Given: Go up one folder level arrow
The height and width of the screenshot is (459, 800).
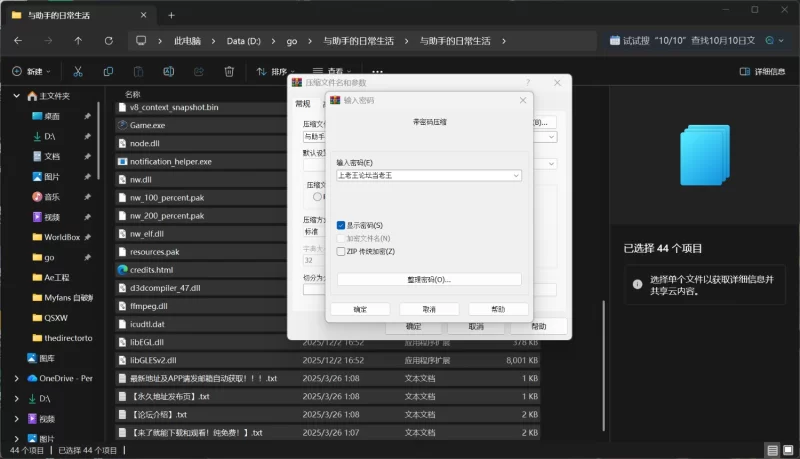Looking at the screenshot, I should 78,41.
